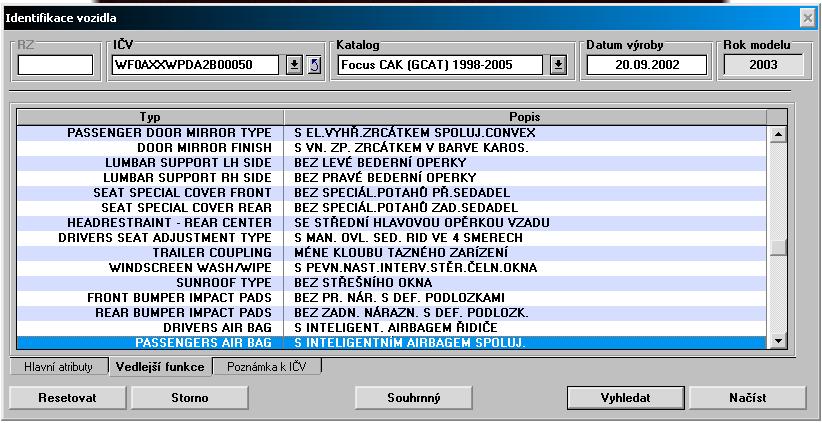Close the Identifikace vozidla dialog
This screenshot has height=423, width=822.
tap(808, 18)
